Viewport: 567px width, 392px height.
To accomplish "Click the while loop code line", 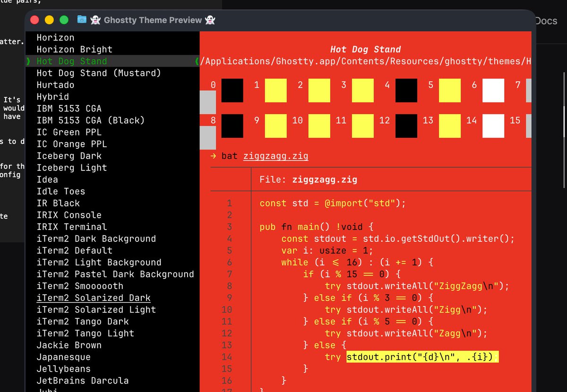I will click(x=357, y=262).
